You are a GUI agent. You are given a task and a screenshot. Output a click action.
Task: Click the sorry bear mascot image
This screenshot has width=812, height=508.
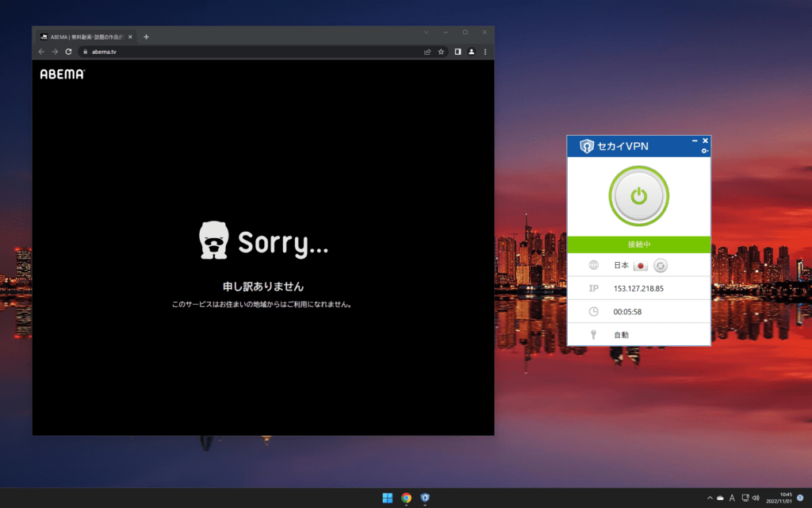click(214, 240)
